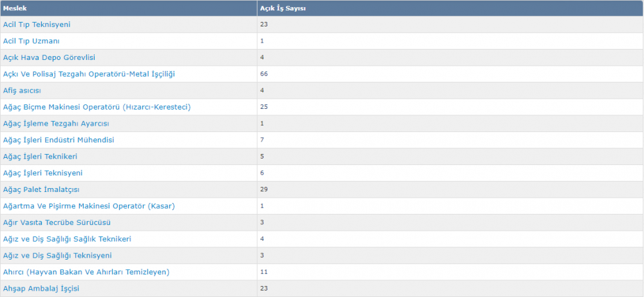Click the Meslek column header
644x297 pixels.
14,8
